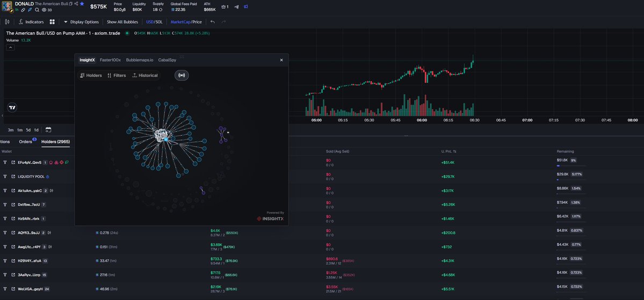Toggle MarketCap/Price chart mode
644x300 pixels.
186,22
